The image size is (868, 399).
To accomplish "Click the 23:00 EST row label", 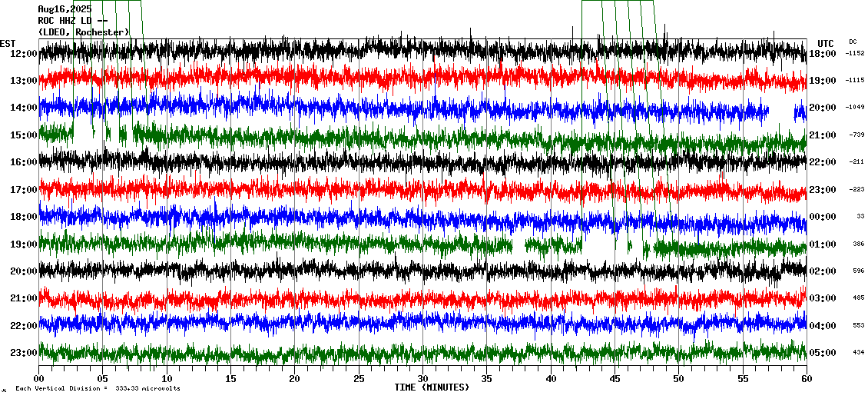I will click(25, 353).
